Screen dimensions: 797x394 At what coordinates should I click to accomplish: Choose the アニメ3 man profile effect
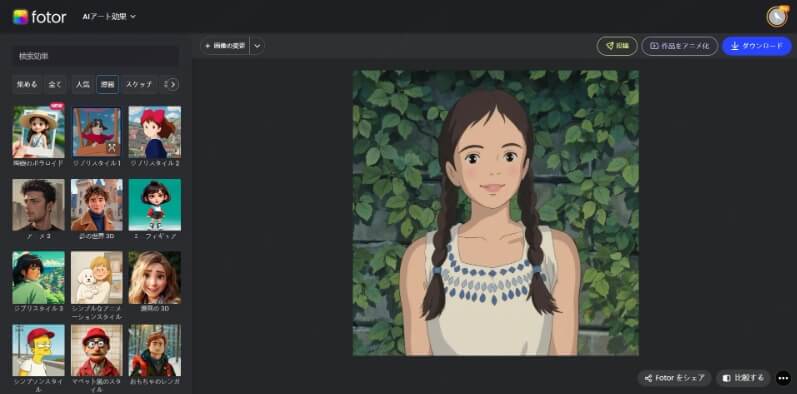39,204
